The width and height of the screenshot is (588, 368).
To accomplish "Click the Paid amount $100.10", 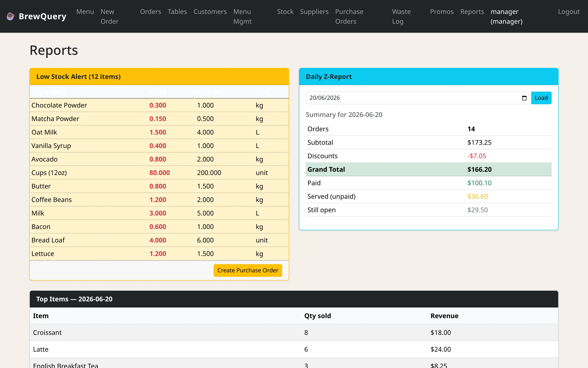I will pos(479,183).
